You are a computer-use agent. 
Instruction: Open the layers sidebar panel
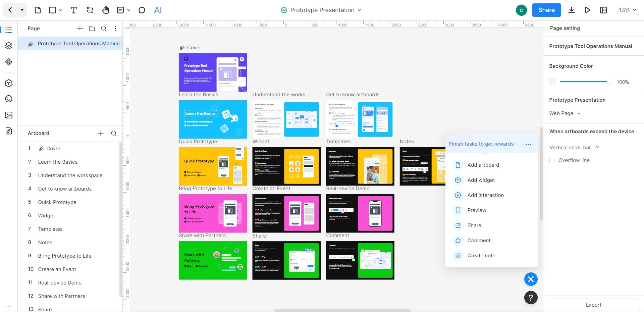click(x=9, y=46)
